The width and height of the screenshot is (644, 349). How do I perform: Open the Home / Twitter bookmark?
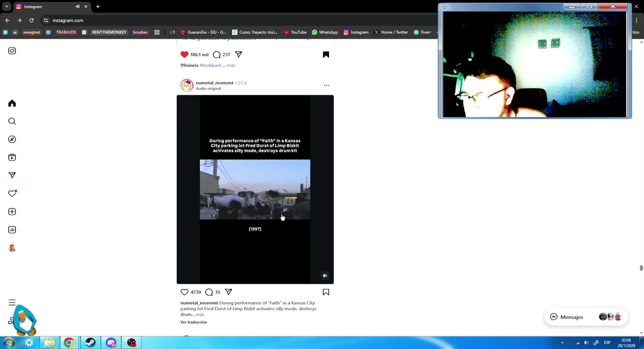click(391, 32)
